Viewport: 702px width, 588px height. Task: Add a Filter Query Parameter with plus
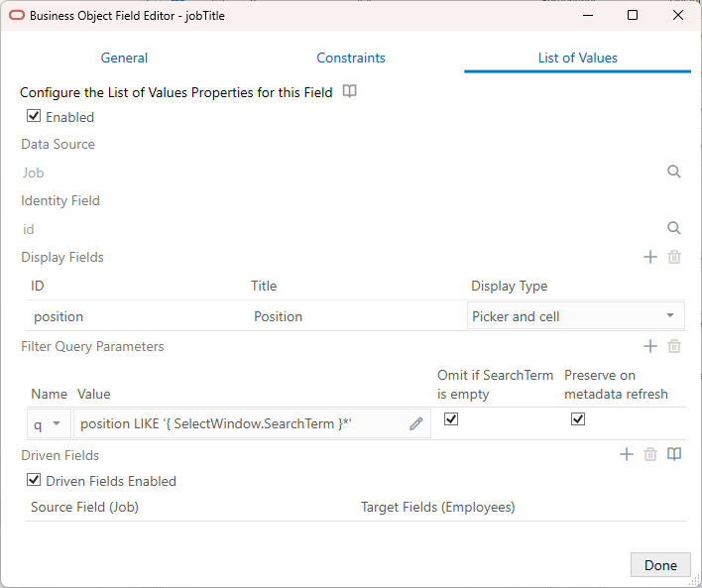[650, 346]
